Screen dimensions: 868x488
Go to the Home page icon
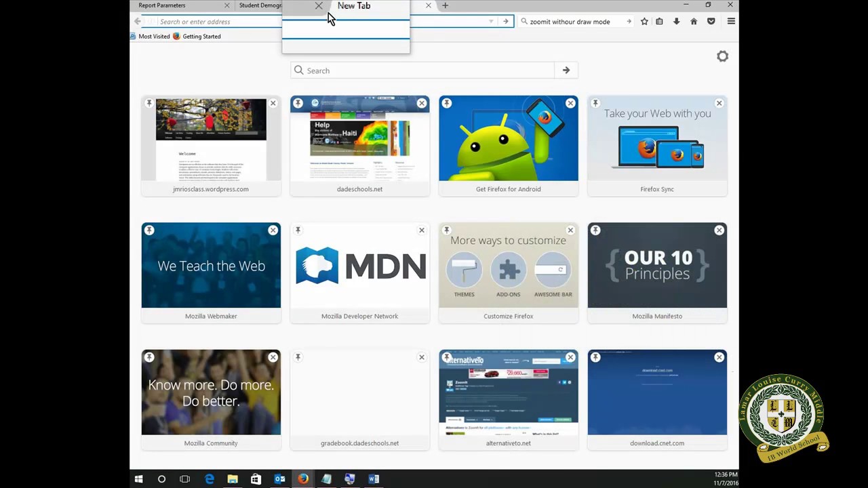click(x=694, y=22)
